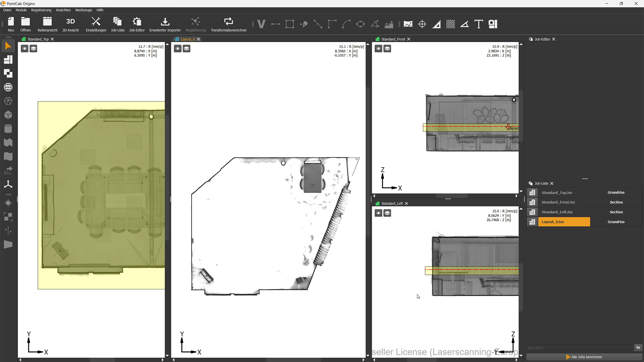Viewport: 644px width, 362px height.
Task: Open the layers dropdown in the Standard_Front view
Action: pyautogui.click(x=387, y=49)
